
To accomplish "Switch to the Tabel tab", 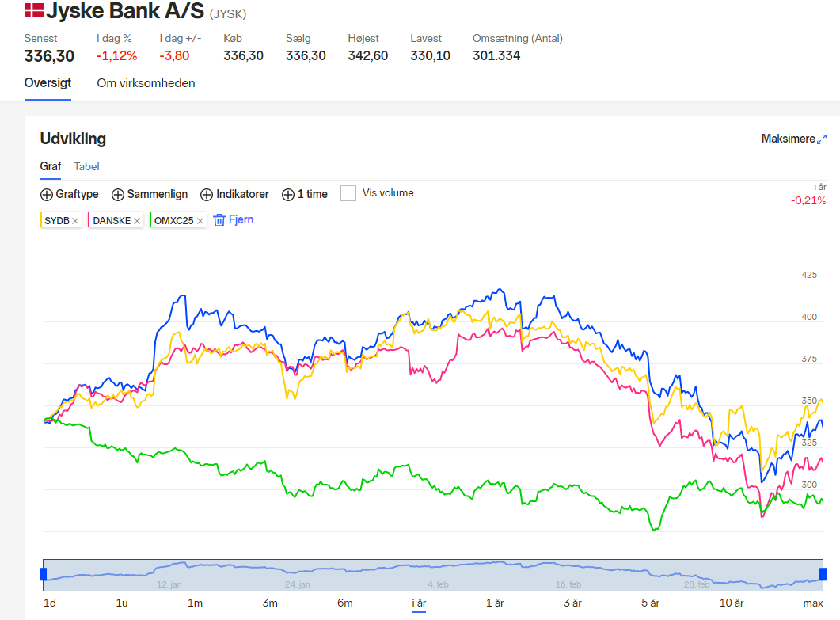I will tap(86, 166).
